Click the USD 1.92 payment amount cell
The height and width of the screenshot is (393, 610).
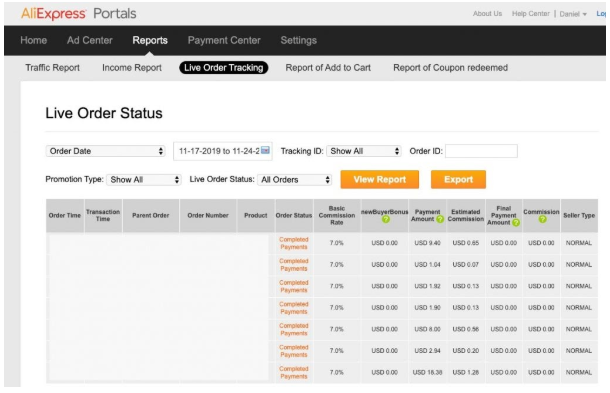click(x=427, y=286)
